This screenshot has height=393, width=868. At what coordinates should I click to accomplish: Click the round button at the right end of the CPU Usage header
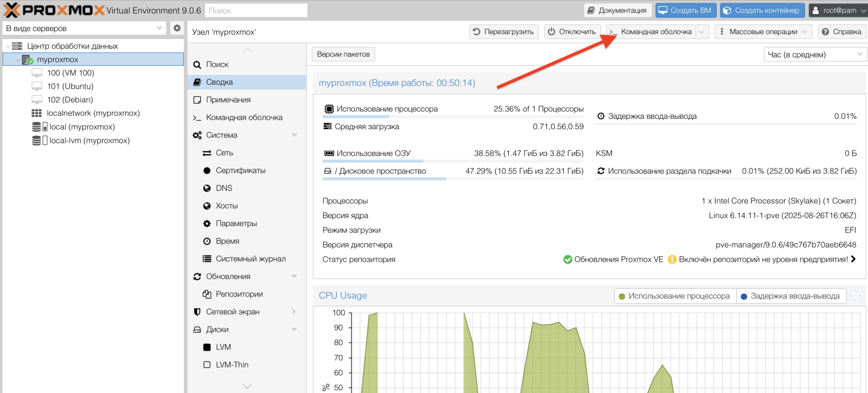pyautogui.click(x=856, y=296)
